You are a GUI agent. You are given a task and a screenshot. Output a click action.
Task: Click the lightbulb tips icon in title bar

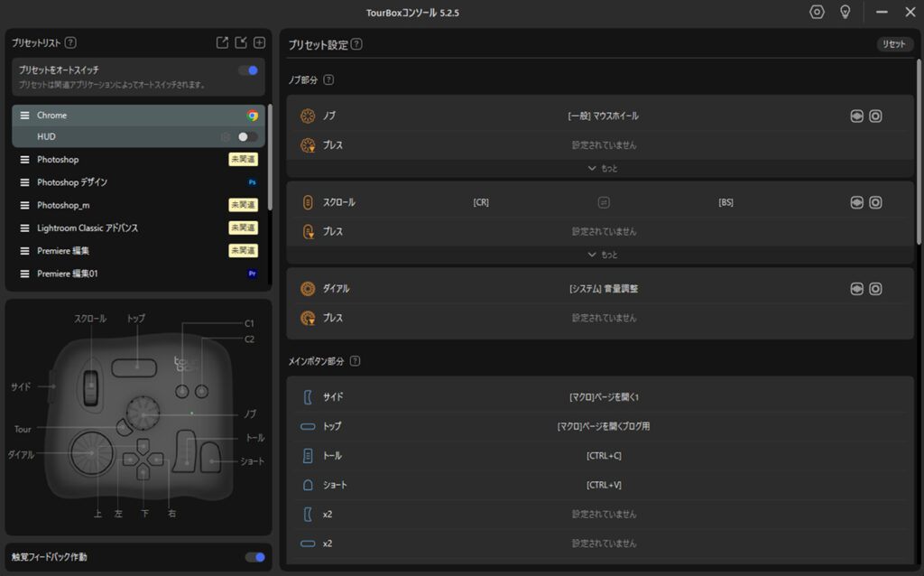(x=845, y=12)
